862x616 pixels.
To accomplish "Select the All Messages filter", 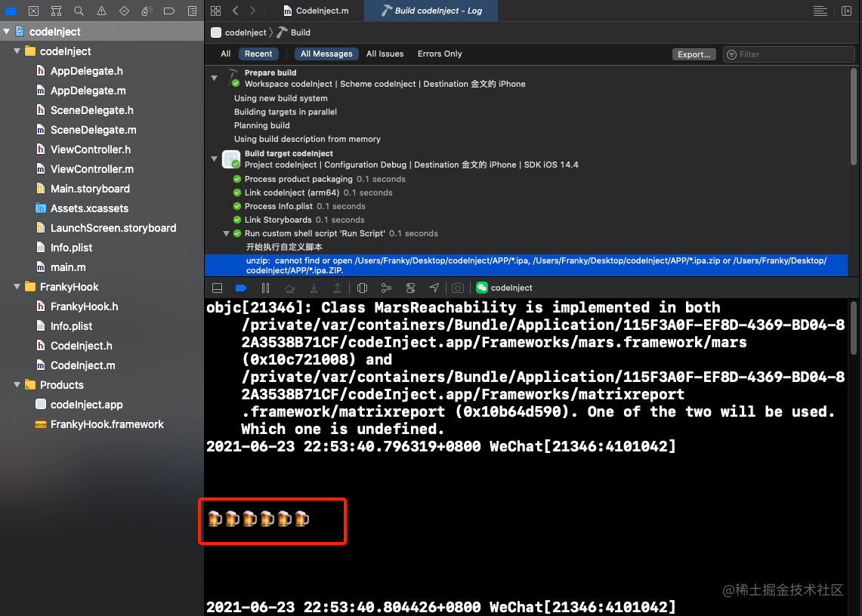I will [326, 54].
